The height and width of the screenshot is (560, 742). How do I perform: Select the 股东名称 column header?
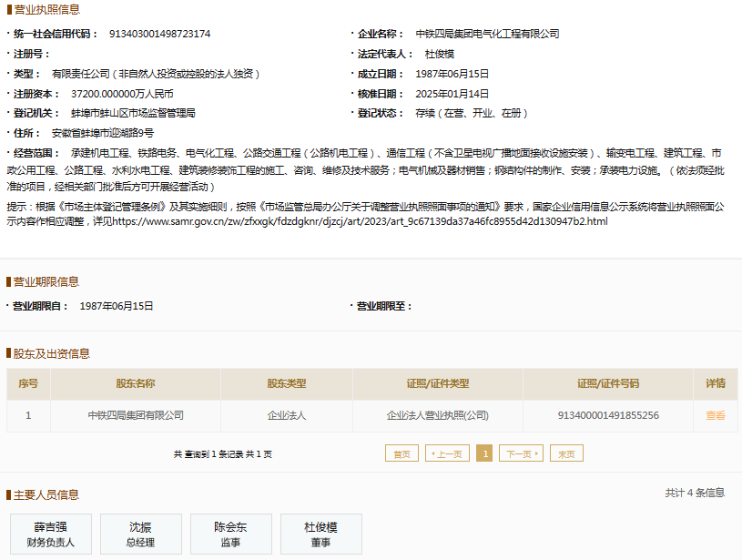(x=136, y=384)
